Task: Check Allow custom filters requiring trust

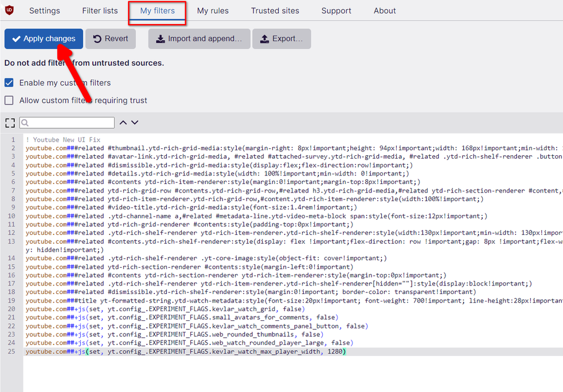Action: (x=9, y=100)
